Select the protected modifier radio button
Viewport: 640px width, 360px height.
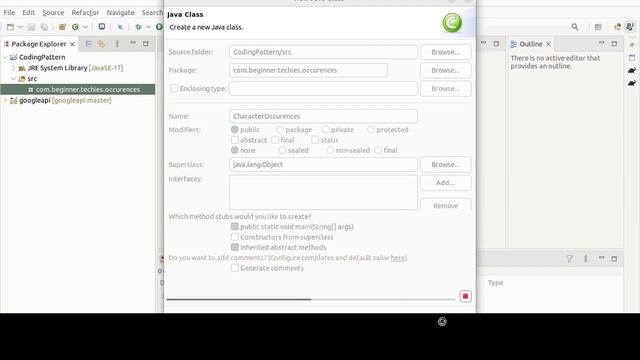click(371, 129)
